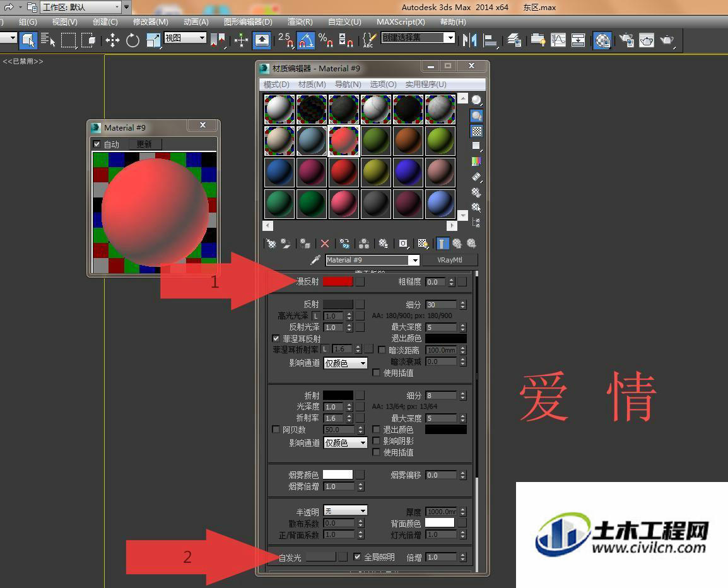Click the 背面颜色 white swatch
The height and width of the screenshot is (588, 728).
(x=440, y=522)
